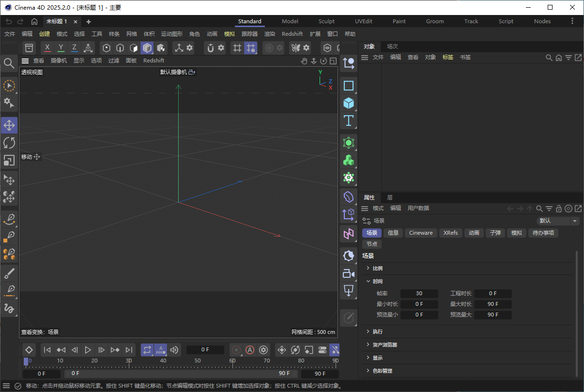Select the XRefs attribute tab
The height and width of the screenshot is (392, 584).
click(x=451, y=233)
